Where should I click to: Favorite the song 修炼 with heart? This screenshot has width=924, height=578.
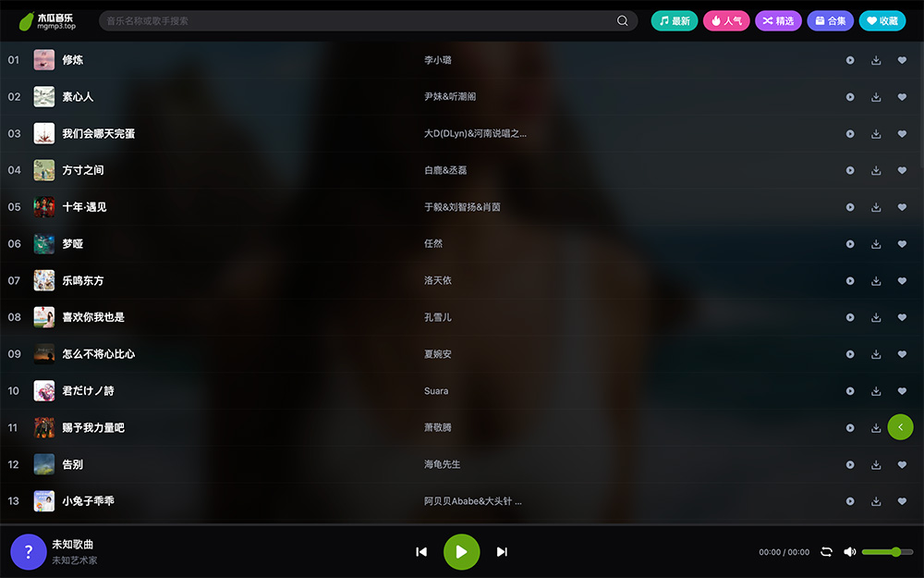pyautogui.click(x=902, y=60)
